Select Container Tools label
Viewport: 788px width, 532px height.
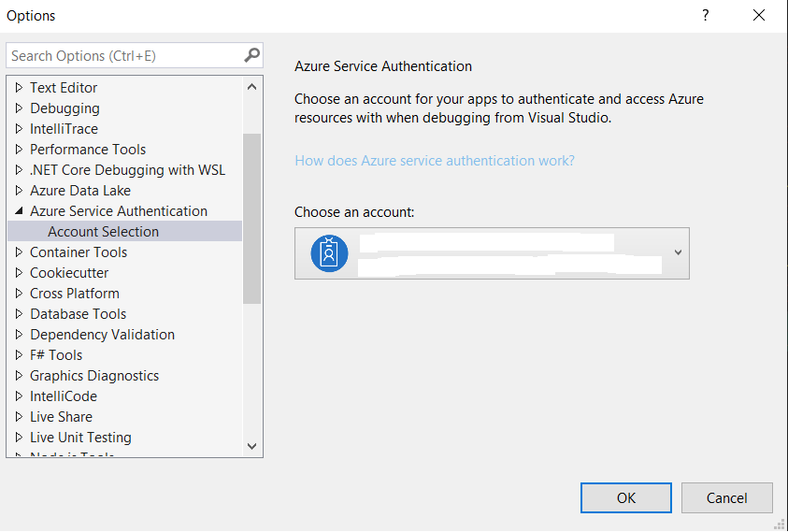click(79, 252)
